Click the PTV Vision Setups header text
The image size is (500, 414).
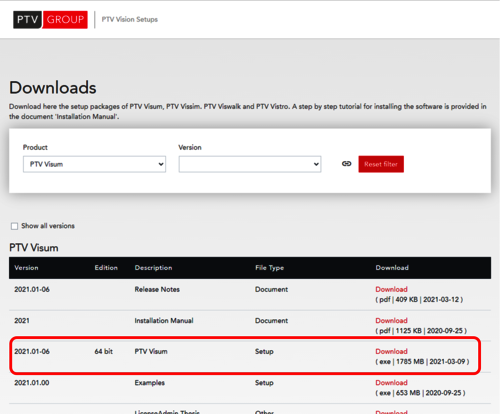coord(130,19)
